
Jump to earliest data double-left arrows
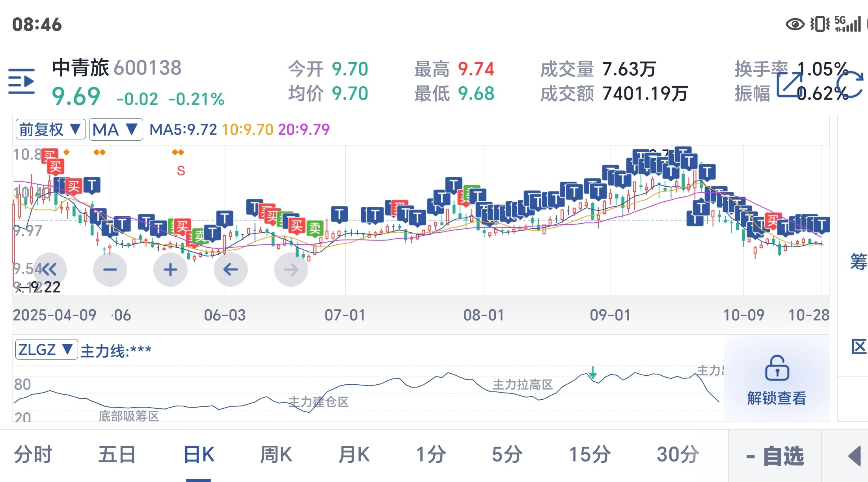point(50,270)
